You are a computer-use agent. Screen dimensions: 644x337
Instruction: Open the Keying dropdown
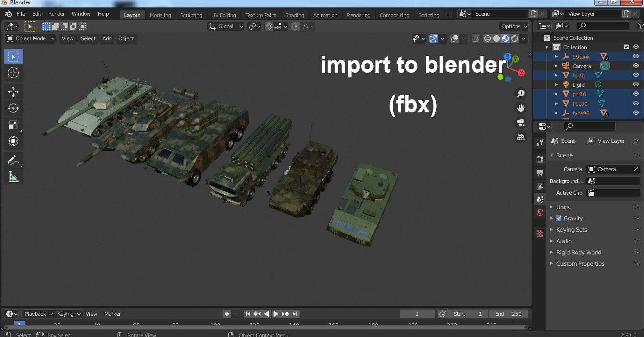coord(68,314)
